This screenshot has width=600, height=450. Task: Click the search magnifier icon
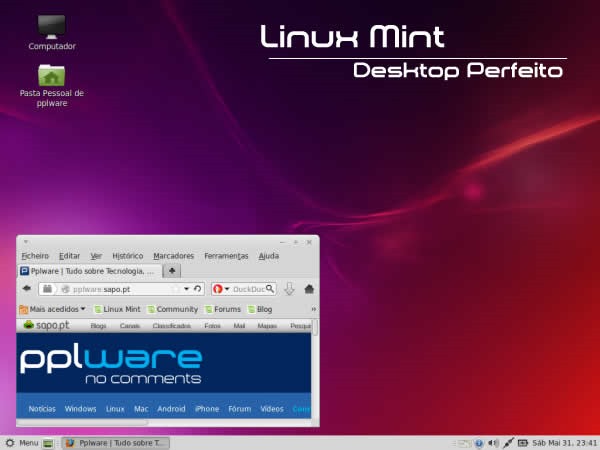pyautogui.click(x=270, y=289)
